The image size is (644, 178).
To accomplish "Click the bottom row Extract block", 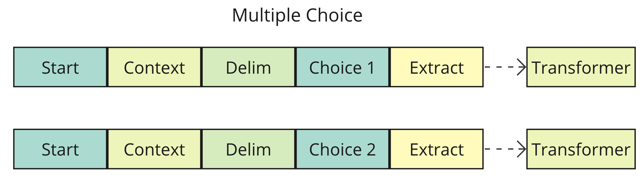I will pyautogui.click(x=436, y=149).
